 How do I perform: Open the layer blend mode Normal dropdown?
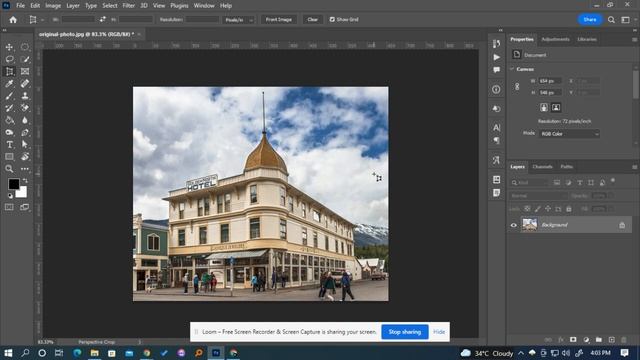[538, 196]
